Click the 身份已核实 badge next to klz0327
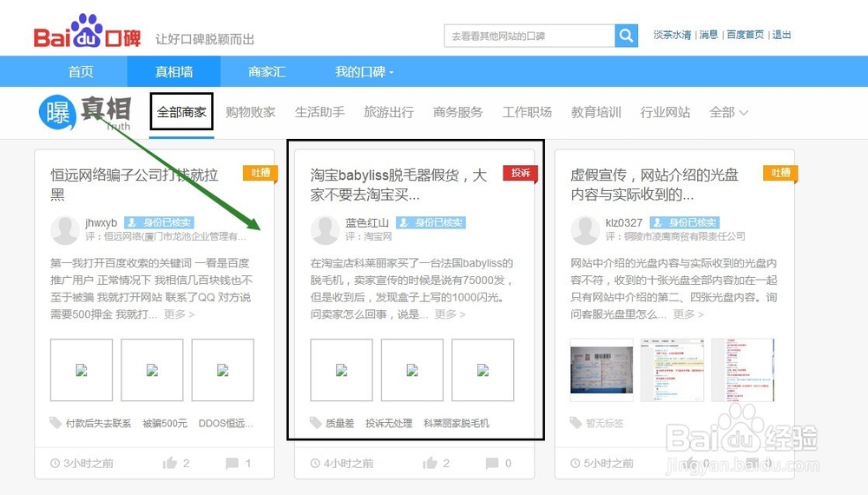 point(684,222)
